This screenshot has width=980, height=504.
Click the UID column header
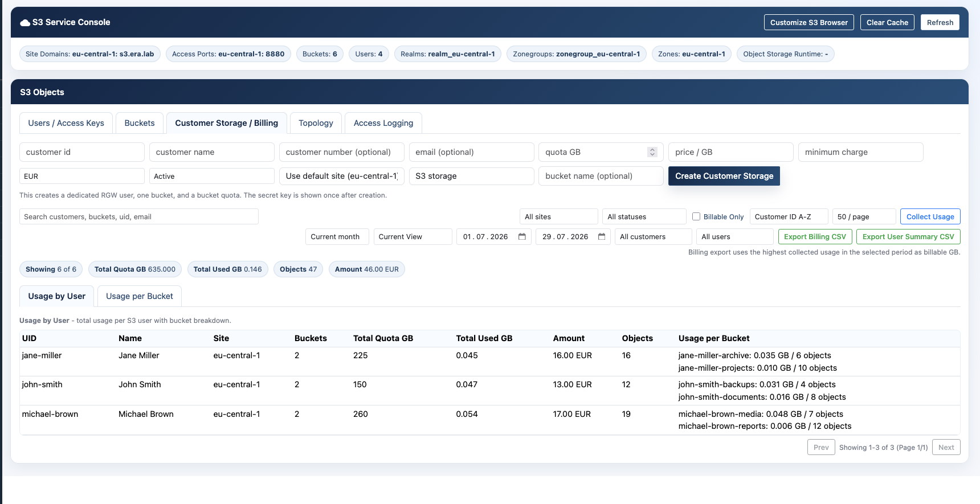tap(29, 338)
